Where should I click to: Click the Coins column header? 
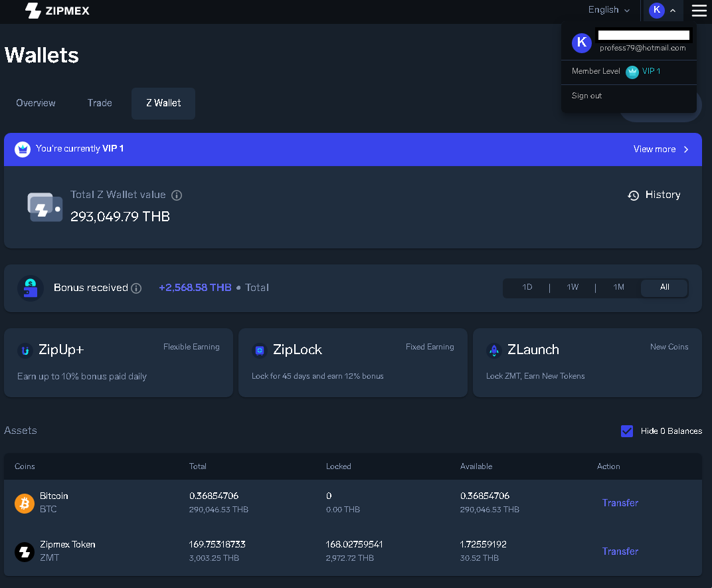pyautogui.click(x=25, y=466)
